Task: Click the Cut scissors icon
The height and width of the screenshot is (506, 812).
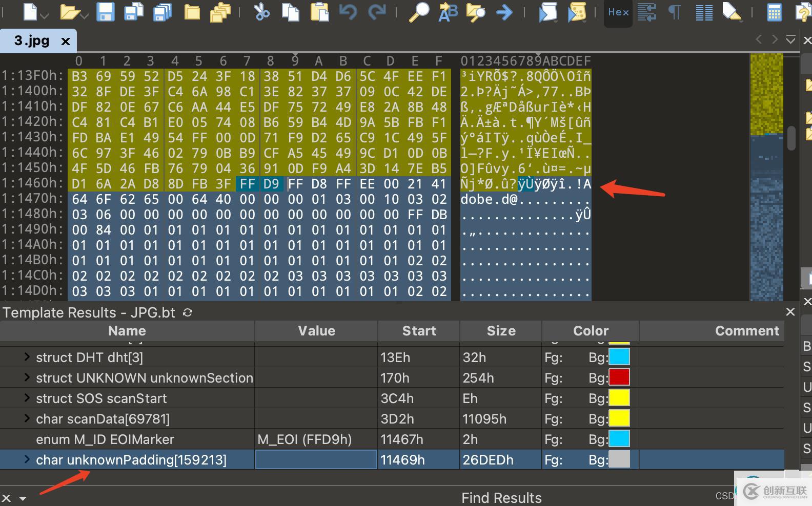Action: coord(261,12)
